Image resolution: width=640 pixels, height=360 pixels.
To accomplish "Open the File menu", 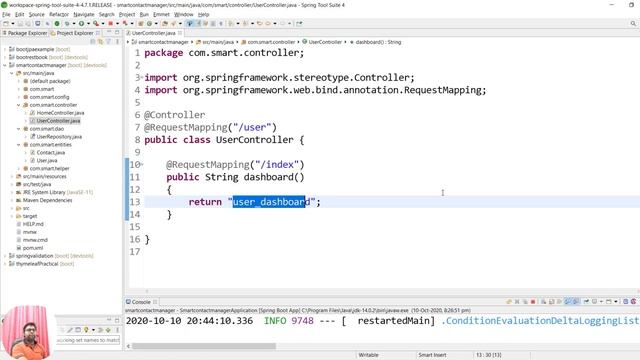I will coord(6,14).
